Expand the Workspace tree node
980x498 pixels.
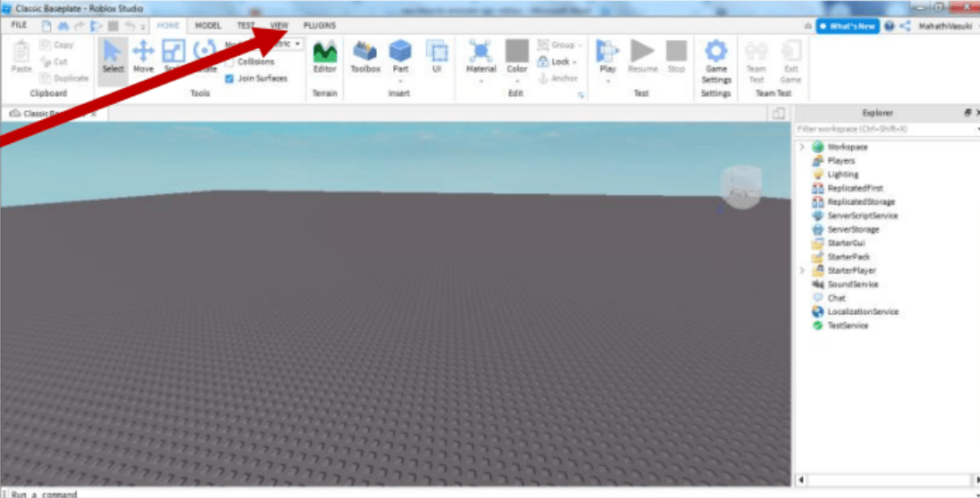(x=802, y=147)
